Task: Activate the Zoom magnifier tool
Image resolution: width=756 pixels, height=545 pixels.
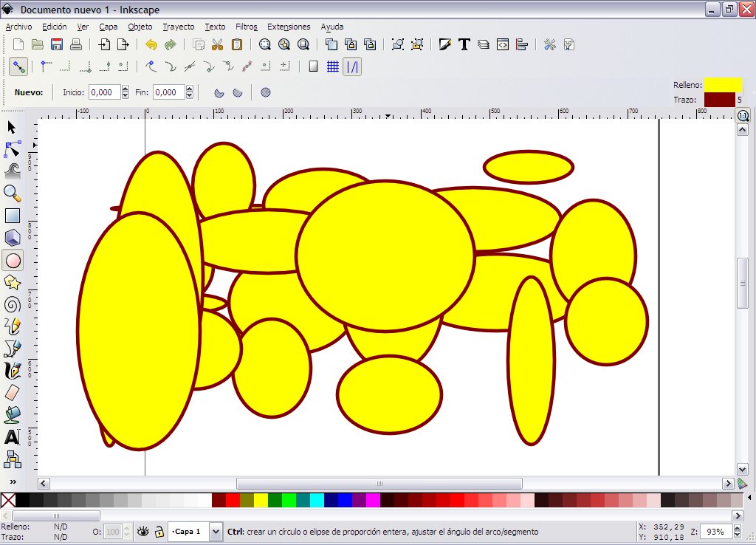Action: click(11, 193)
